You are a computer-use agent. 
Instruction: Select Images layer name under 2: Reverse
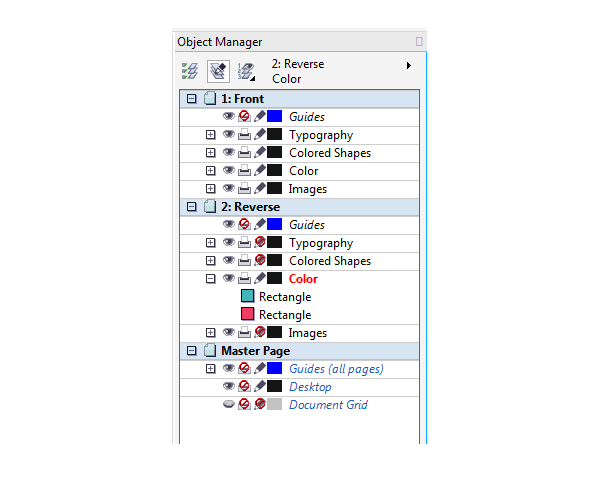308,333
